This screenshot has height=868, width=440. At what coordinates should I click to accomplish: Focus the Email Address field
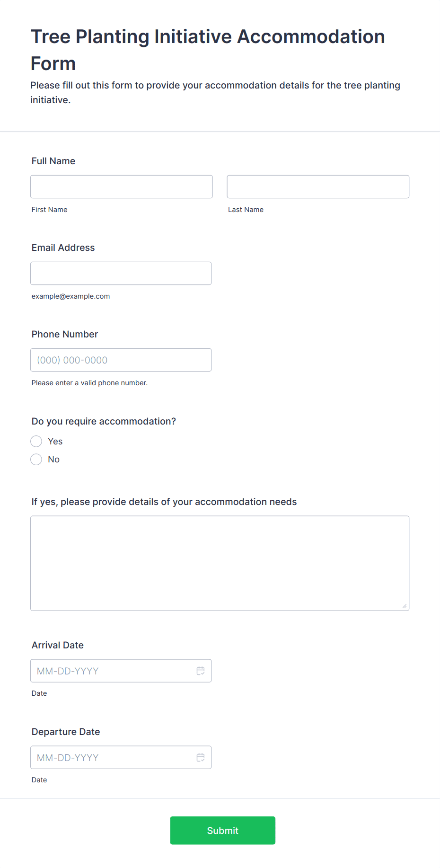[x=121, y=274]
